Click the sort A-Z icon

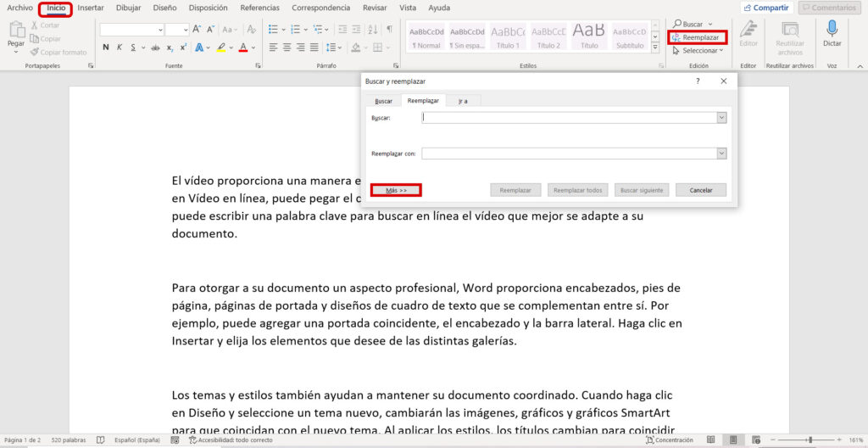373,30
